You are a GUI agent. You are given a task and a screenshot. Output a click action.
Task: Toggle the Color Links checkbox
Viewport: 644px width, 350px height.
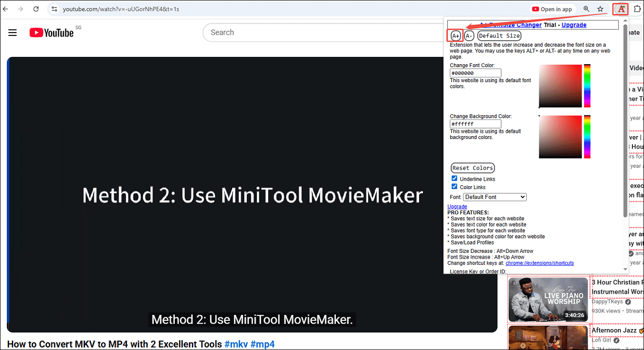(x=454, y=187)
